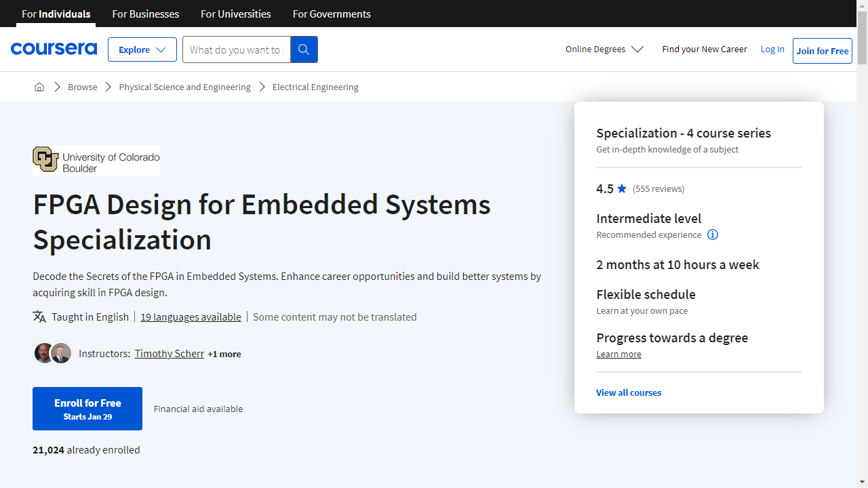The height and width of the screenshot is (488, 868).
Task: Switch to For Governments tab
Action: [332, 14]
